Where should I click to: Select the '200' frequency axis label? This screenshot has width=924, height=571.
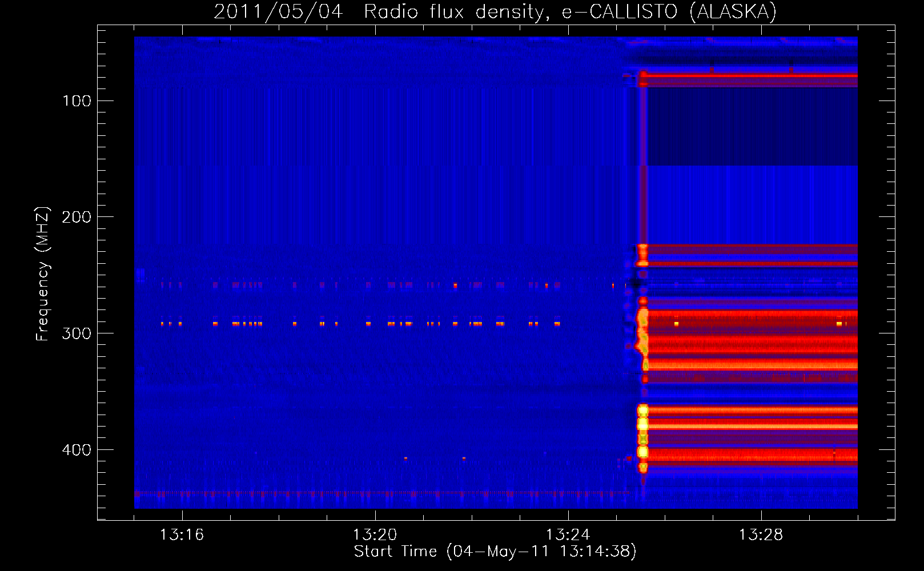coord(77,217)
